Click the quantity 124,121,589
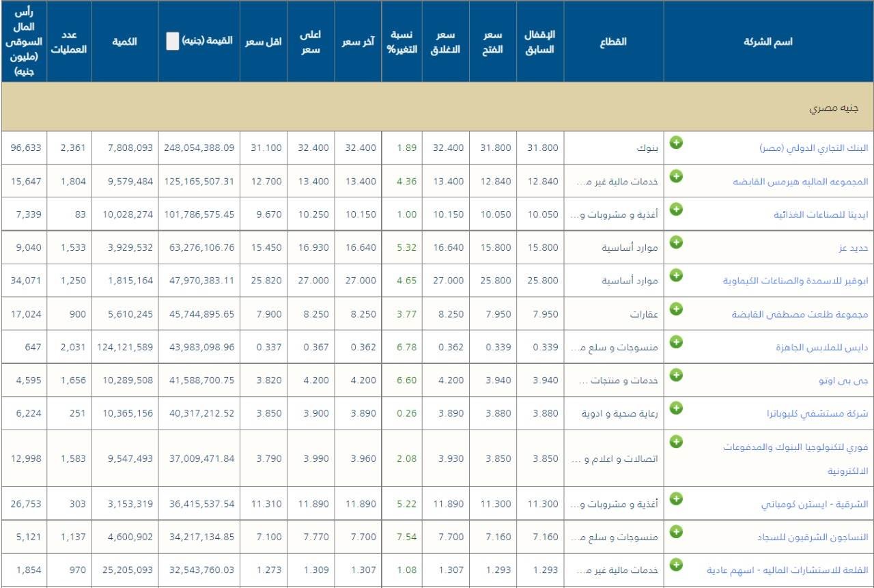The height and width of the screenshot is (588, 874). (125, 348)
